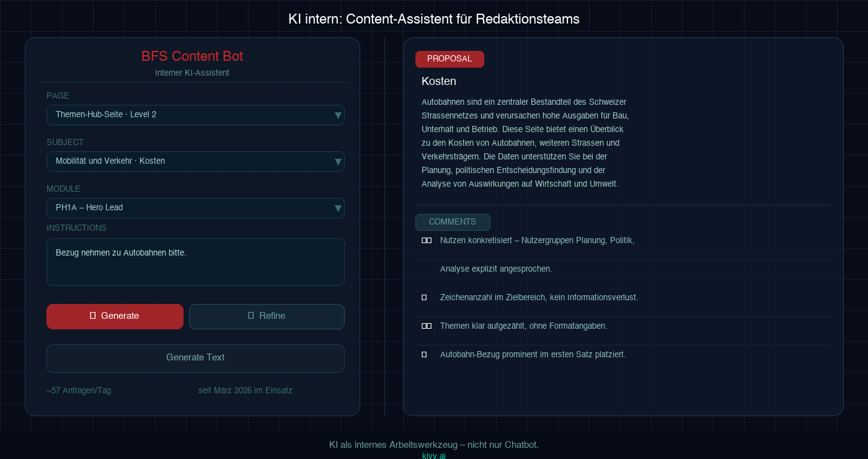This screenshot has height=459, width=868.
Task: Click the icon inside the Generate button
Action: (93, 316)
